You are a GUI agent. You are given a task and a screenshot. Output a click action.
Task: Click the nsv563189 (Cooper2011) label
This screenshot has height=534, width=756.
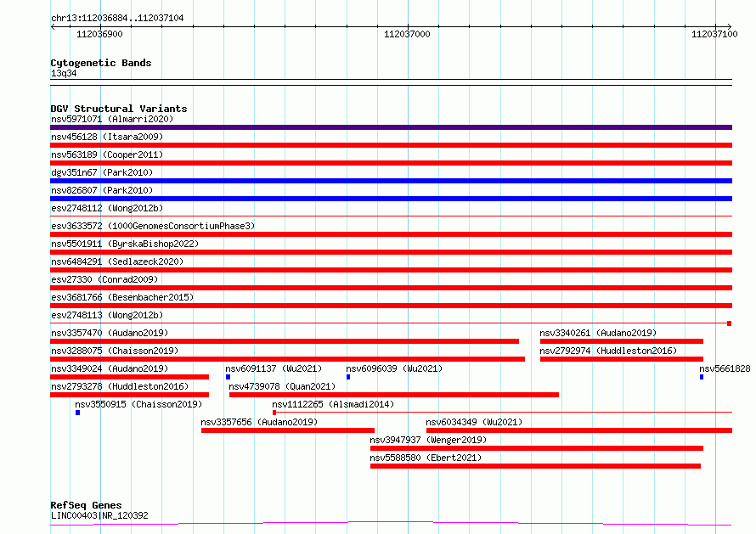coord(107,155)
